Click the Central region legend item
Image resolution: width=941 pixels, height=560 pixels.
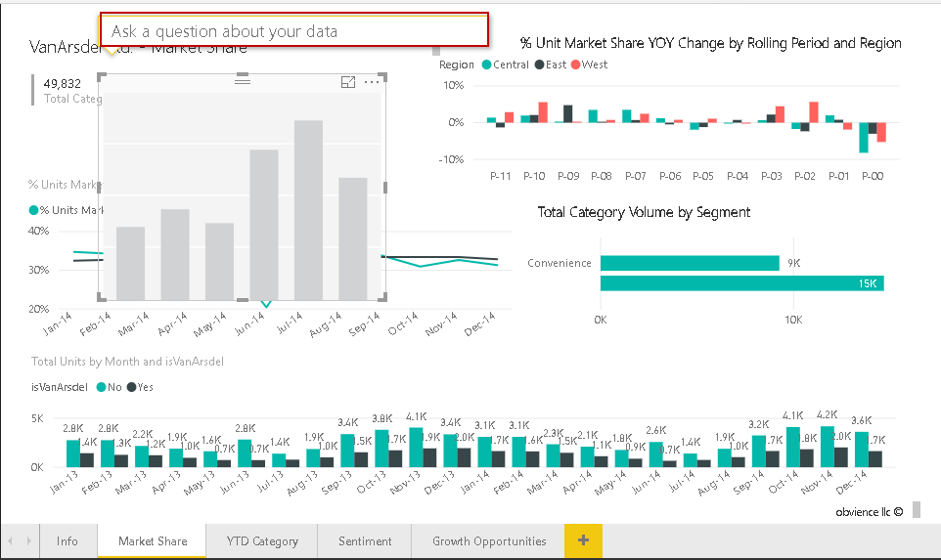pyautogui.click(x=505, y=65)
